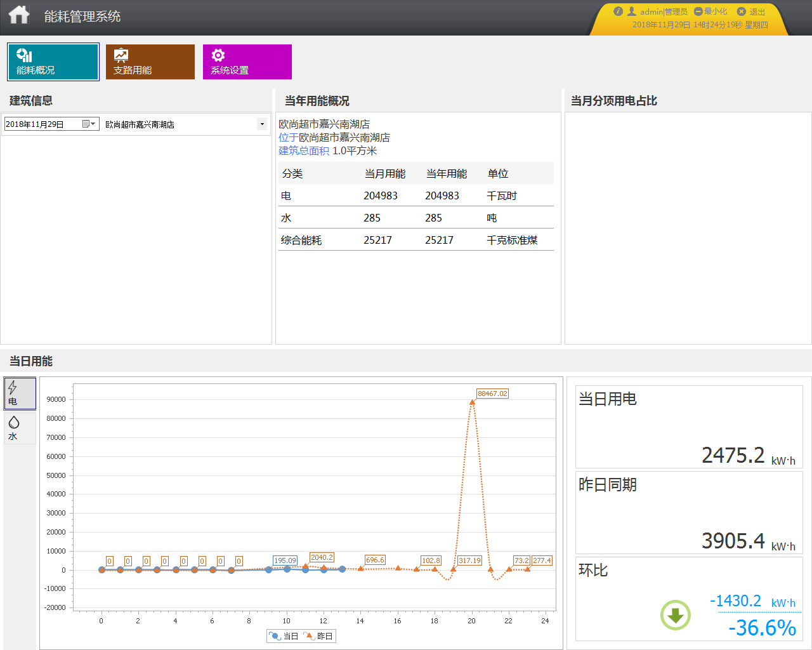Click the 建筑总面积 link text

click(304, 151)
